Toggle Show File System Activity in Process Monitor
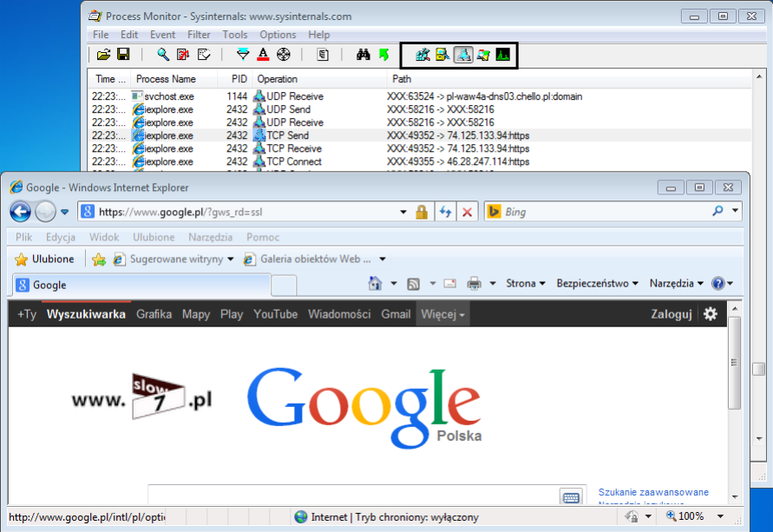 tap(442, 55)
